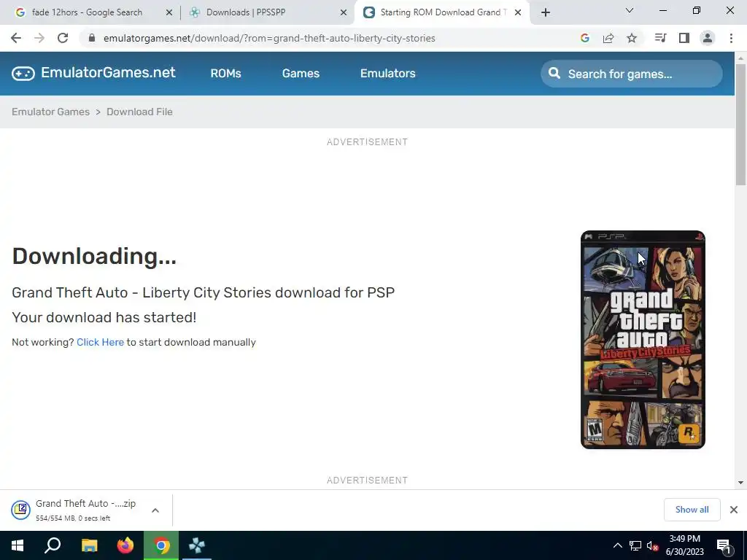
Task: Open Windows taskbar search
Action: point(53,545)
